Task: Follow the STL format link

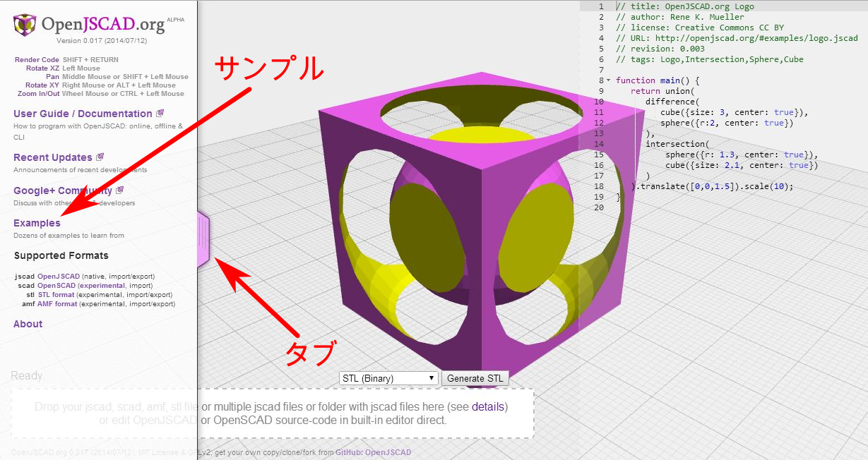Action: 56,295
